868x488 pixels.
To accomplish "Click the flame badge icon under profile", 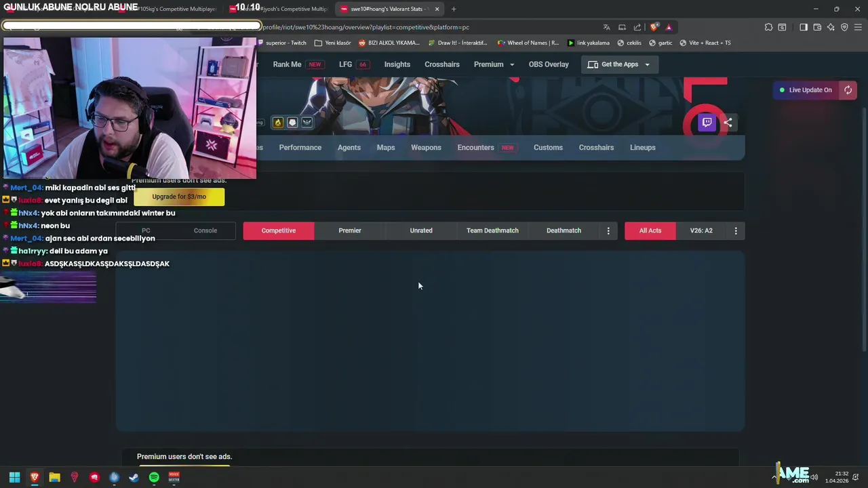I will tap(278, 123).
